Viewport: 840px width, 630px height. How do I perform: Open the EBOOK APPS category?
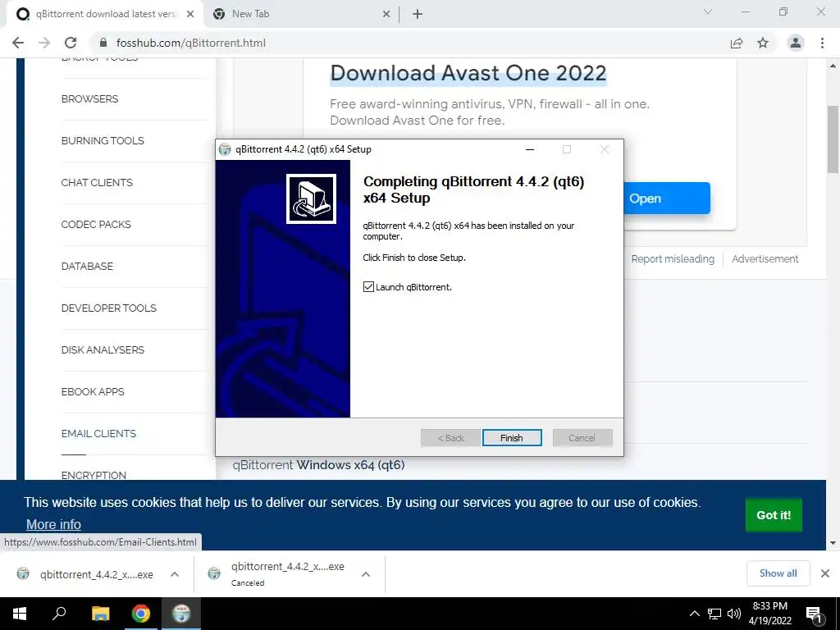point(93,391)
